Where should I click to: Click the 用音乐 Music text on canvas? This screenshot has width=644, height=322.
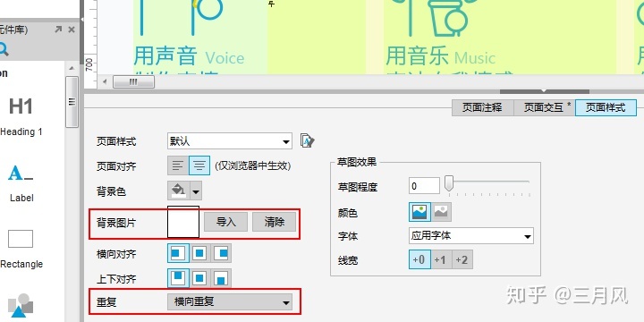point(441,56)
